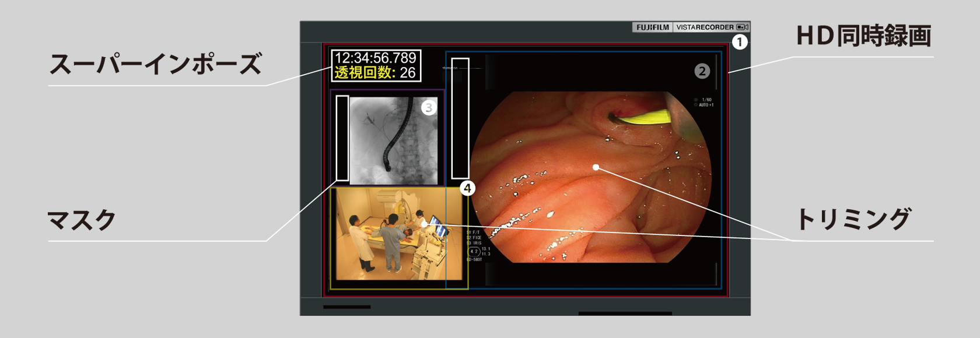This screenshot has width=980, height=338.
Task: Click the yellow 透視回数 counter text
Action: click(x=375, y=73)
